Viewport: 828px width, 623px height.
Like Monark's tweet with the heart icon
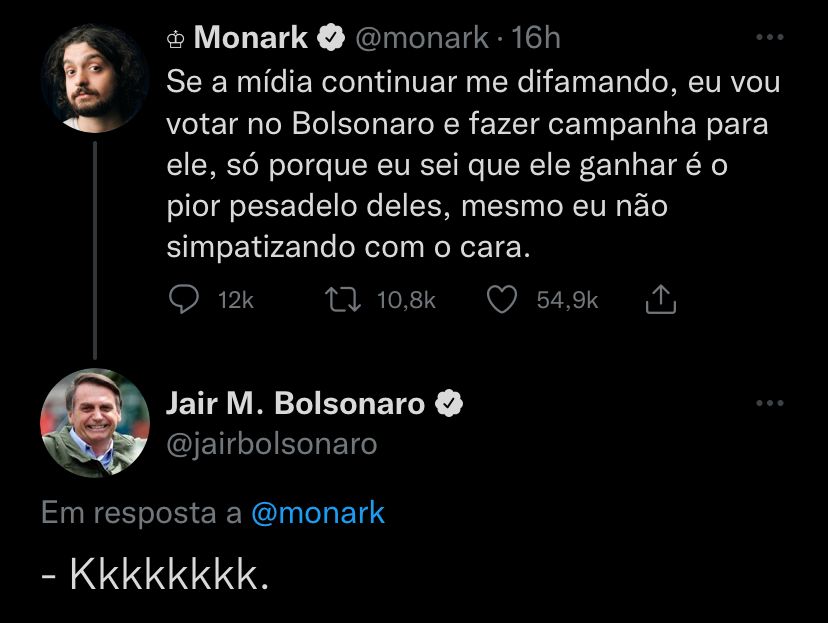pos(502,300)
